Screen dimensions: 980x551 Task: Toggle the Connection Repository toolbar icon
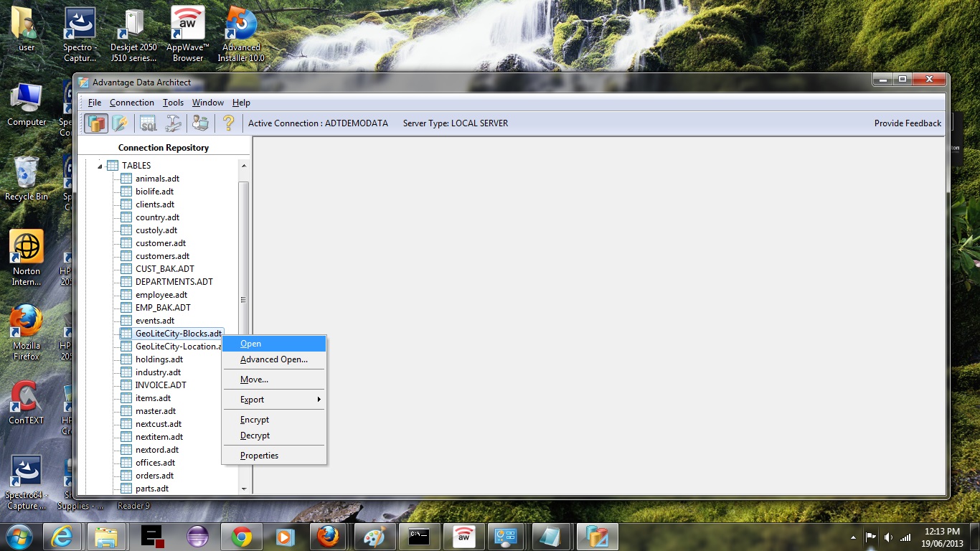pos(96,123)
